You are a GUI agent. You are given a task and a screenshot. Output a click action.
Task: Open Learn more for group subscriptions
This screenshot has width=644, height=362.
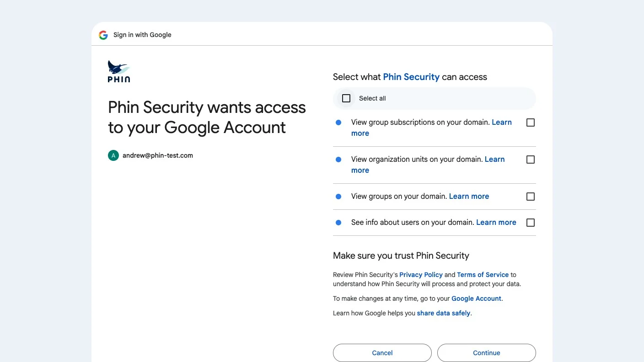pos(502,122)
